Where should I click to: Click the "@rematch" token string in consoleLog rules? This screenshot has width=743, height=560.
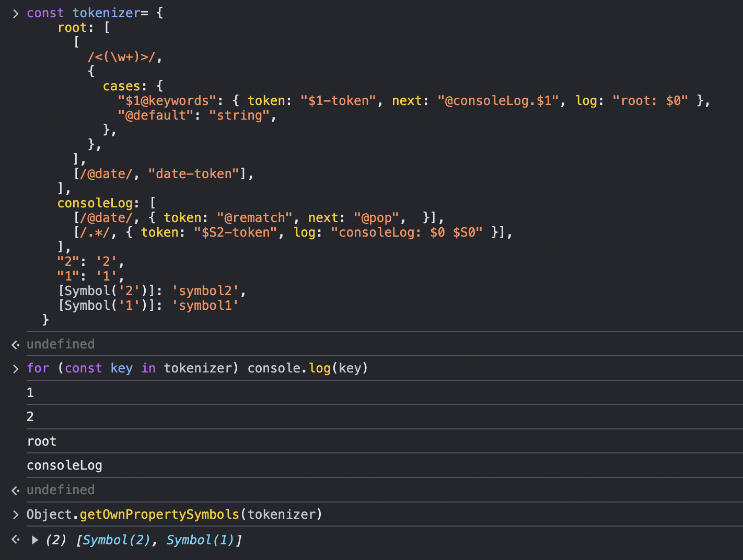click(254, 218)
